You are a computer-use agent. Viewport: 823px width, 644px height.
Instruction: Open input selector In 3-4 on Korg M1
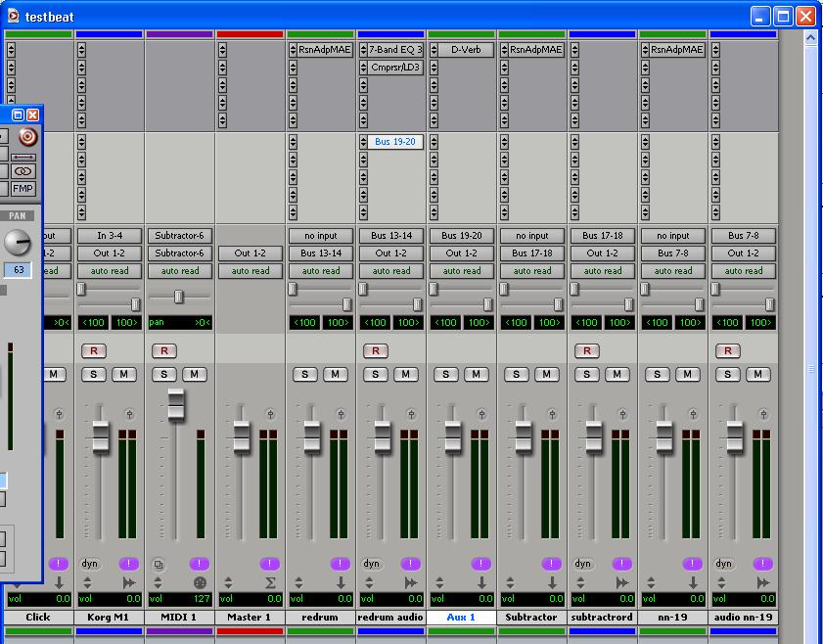tap(110, 236)
